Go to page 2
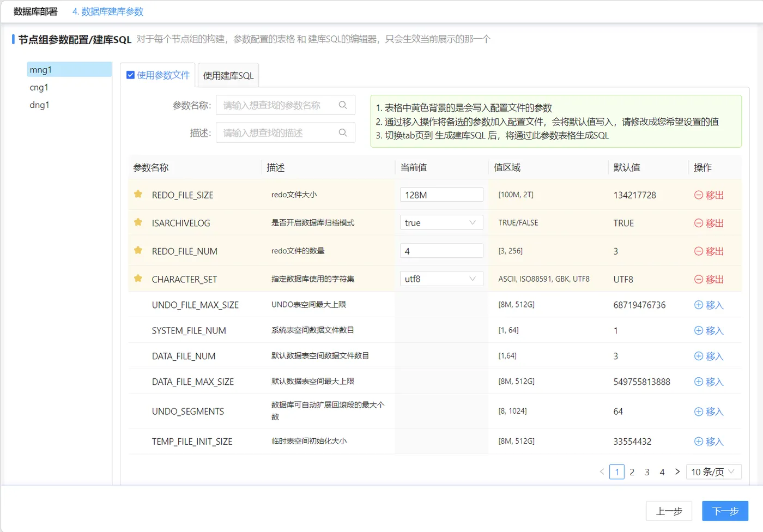Image resolution: width=763 pixels, height=532 pixels. coord(632,471)
